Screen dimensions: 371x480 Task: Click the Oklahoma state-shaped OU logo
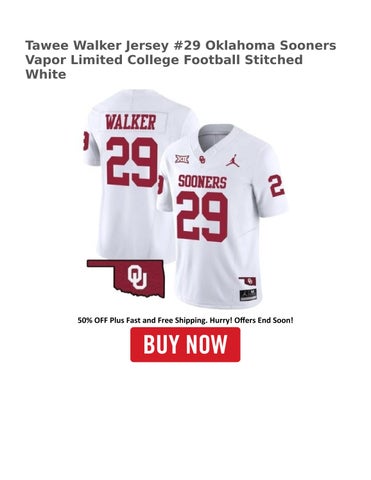coord(126,278)
